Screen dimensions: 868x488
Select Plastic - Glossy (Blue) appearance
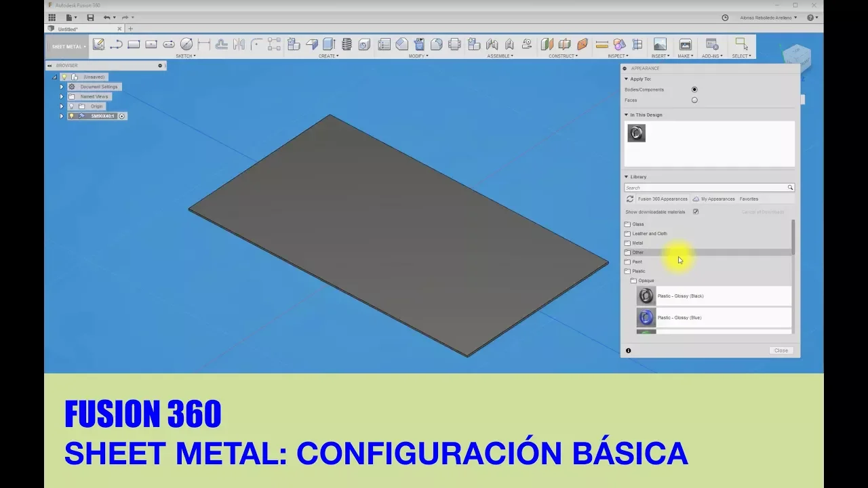coord(713,318)
